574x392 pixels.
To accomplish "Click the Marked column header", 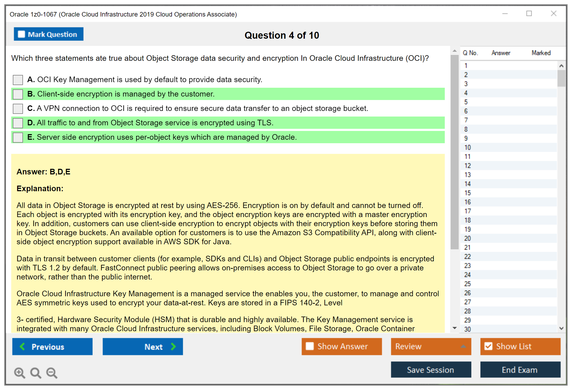I will 541,53.
